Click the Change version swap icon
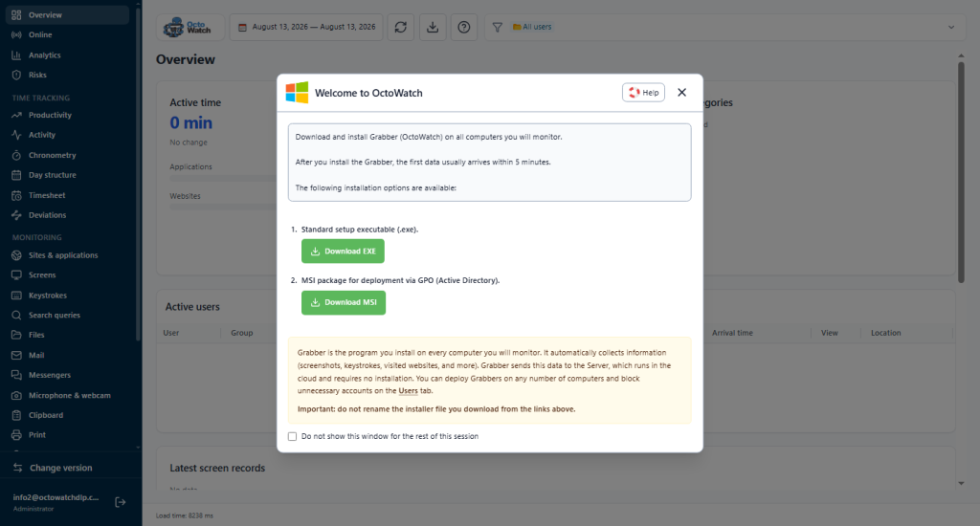 pyautogui.click(x=17, y=468)
